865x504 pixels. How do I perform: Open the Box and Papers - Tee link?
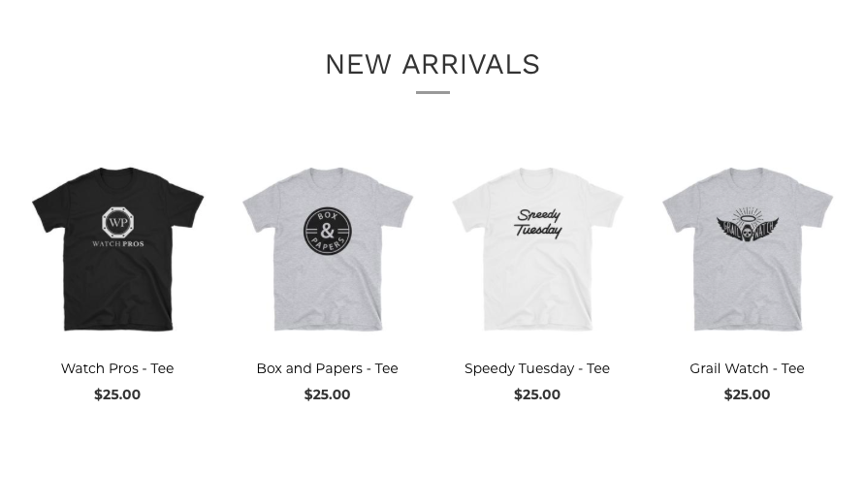(x=327, y=368)
